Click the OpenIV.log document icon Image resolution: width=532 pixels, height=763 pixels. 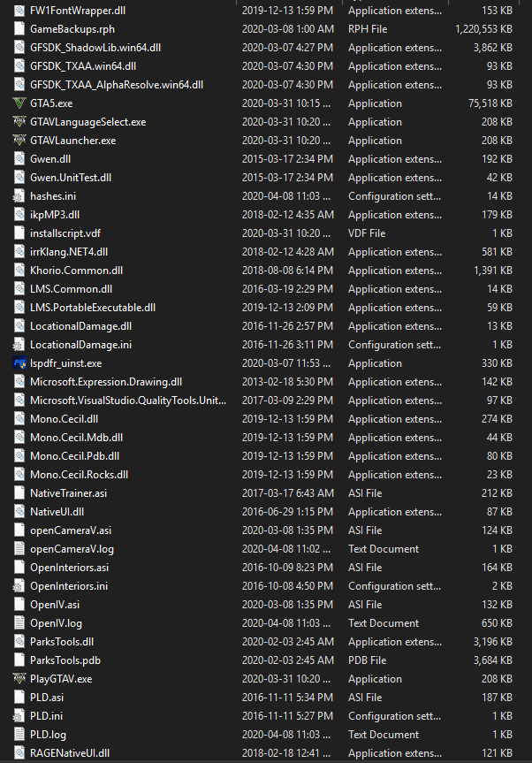(19, 622)
